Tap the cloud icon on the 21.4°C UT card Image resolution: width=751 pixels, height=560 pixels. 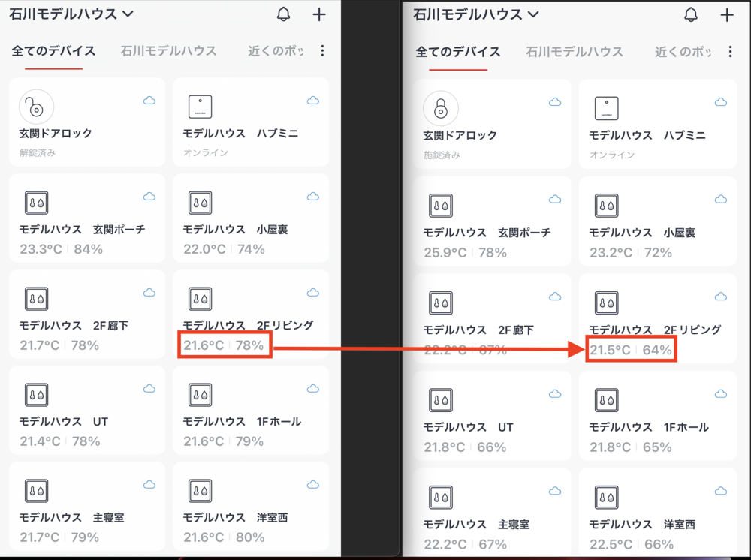[149, 389]
